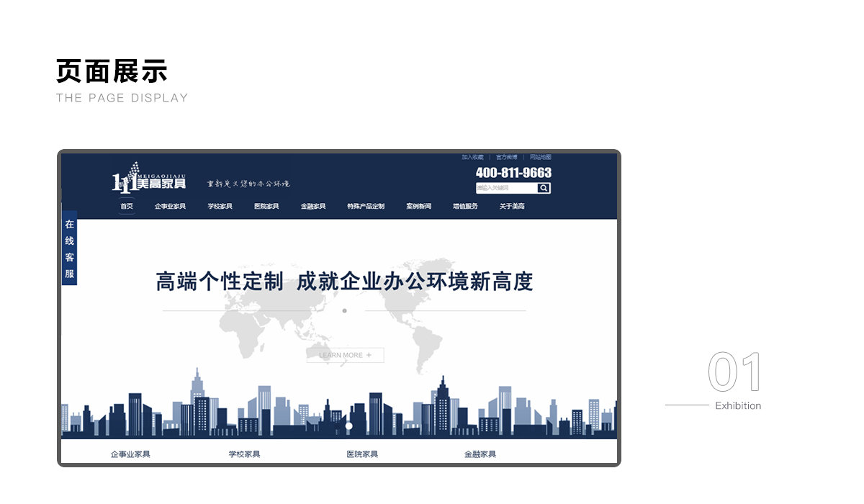Click the Exhibition label
Image resolution: width=864 pixels, height=504 pixels.
pyautogui.click(x=738, y=406)
